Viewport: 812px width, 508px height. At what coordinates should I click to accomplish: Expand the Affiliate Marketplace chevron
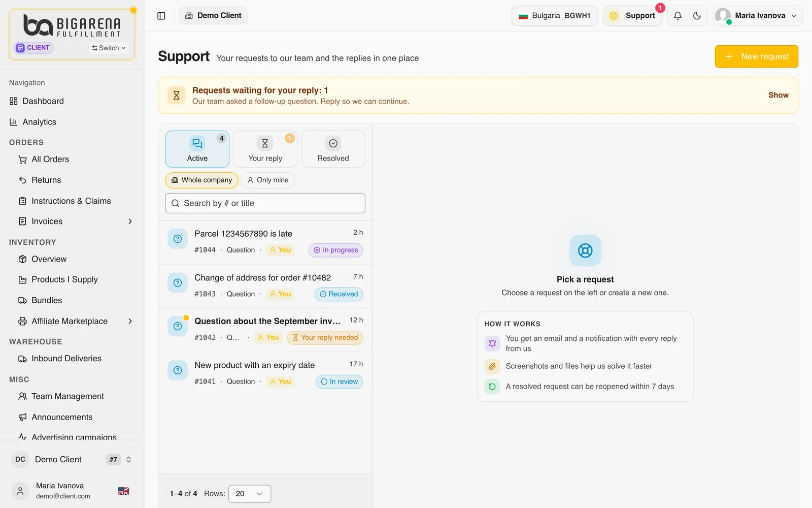130,321
